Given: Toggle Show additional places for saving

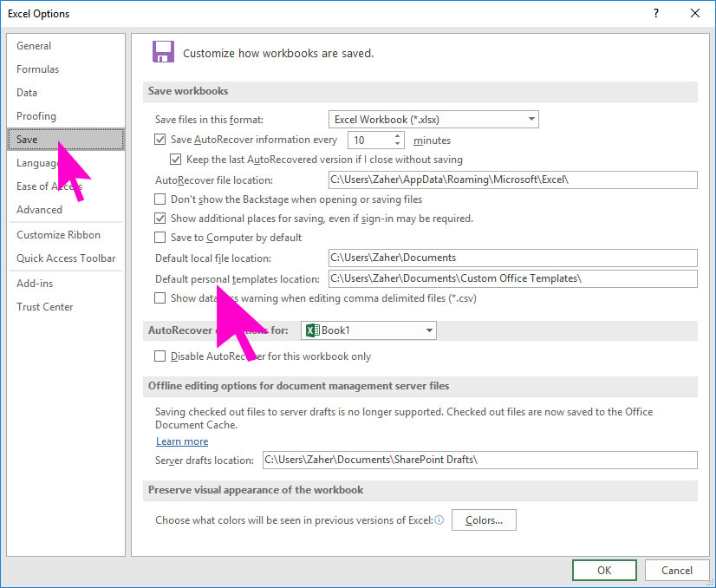Looking at the screenshot, I should pos(159,219).
